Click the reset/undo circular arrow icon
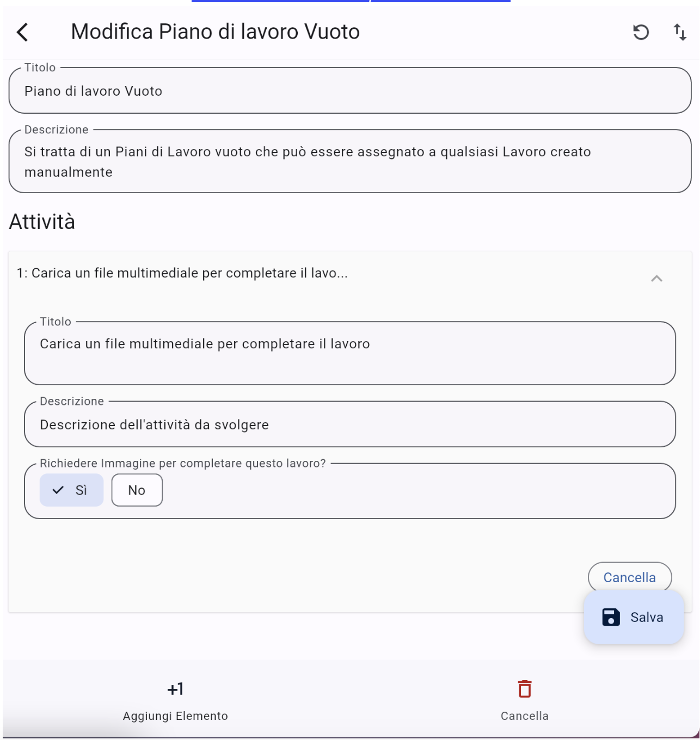 click(641, 33)
